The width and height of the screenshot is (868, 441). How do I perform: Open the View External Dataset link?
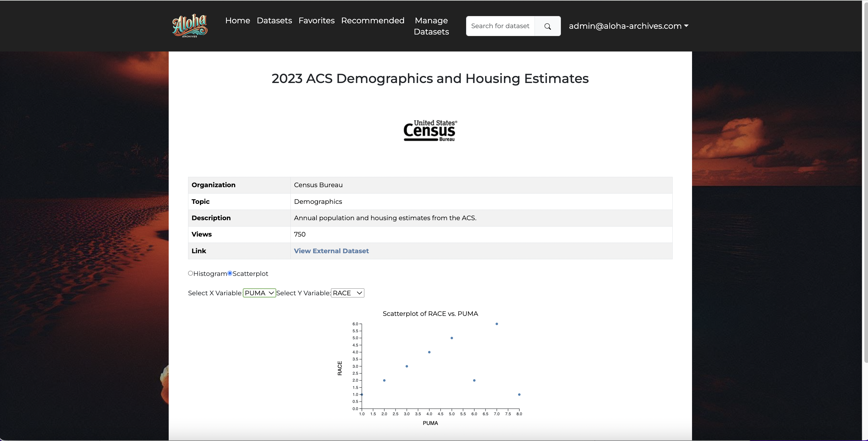click(x=331, y=251)
